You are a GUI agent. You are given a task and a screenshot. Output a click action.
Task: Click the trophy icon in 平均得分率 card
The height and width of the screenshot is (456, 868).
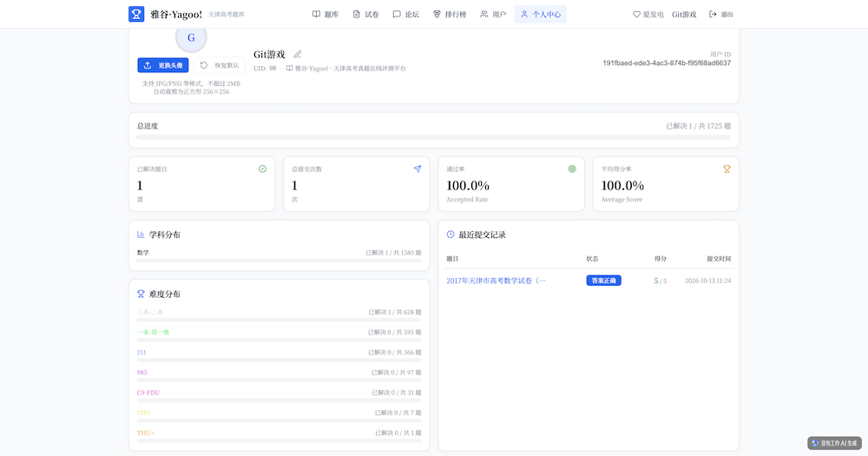click(x=727, y=169)
